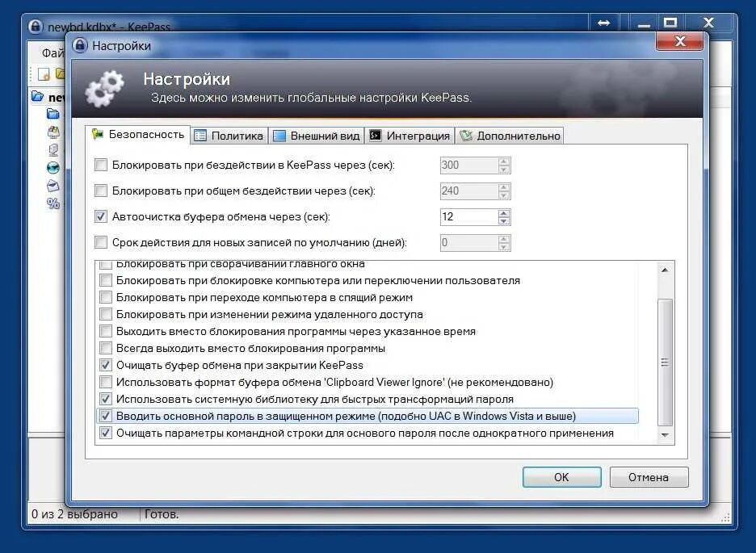The image size is (756, 553).
Task: Click the field containing 300
Action: [x=469, y=165]
